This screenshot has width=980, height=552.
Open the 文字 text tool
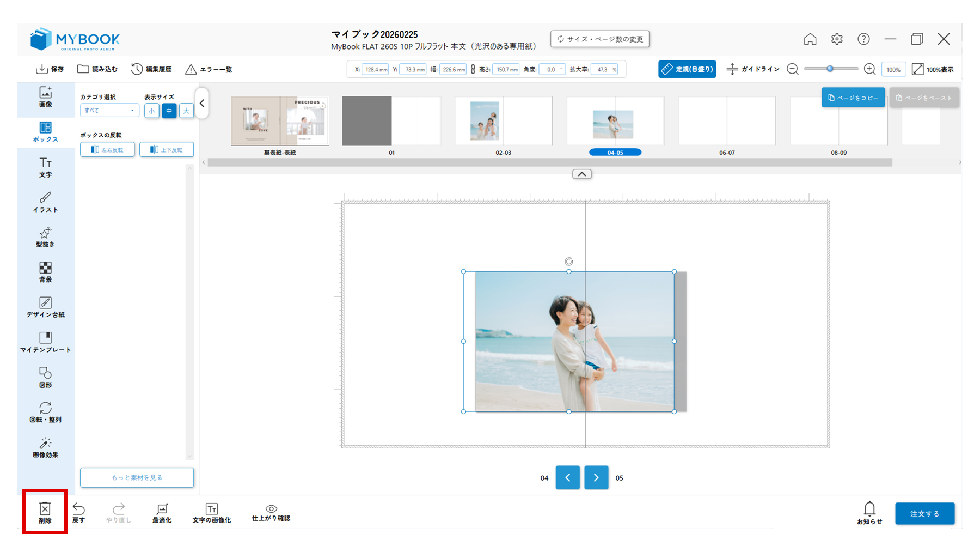(46, 168)
